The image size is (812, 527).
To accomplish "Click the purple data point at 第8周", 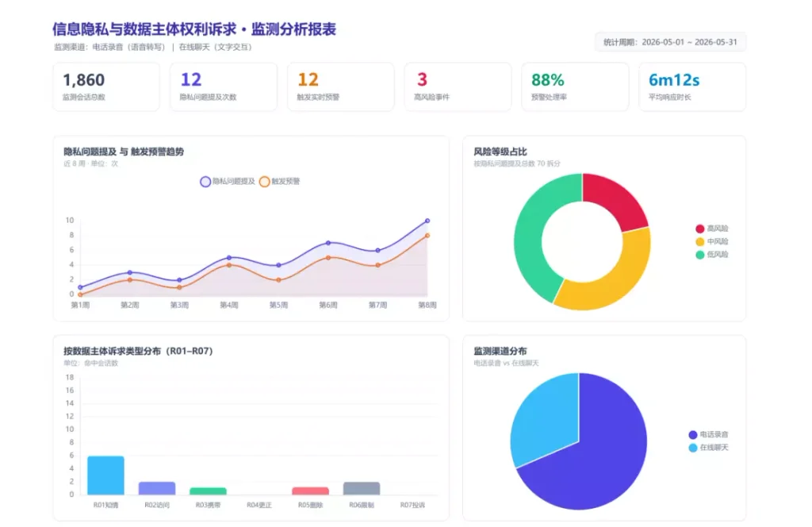I will pos(427,221).
